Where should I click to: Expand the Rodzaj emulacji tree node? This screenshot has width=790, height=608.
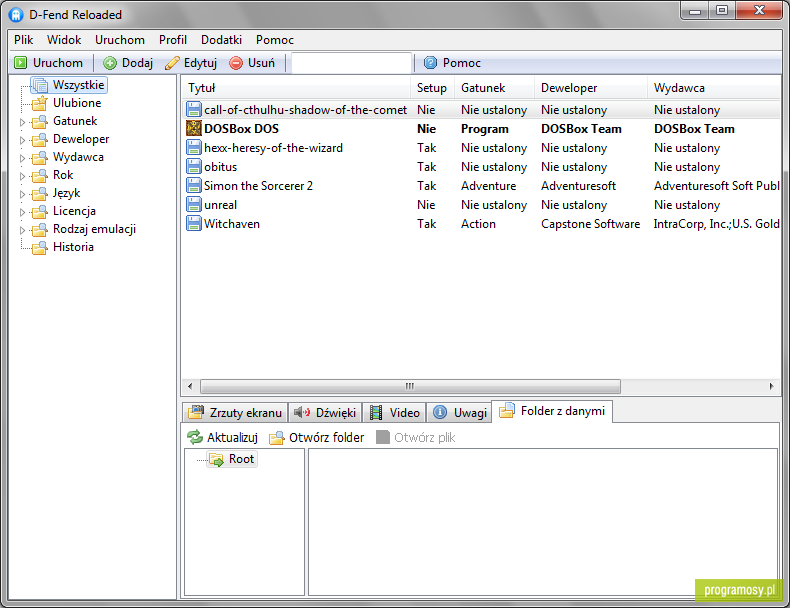[22, 230]
